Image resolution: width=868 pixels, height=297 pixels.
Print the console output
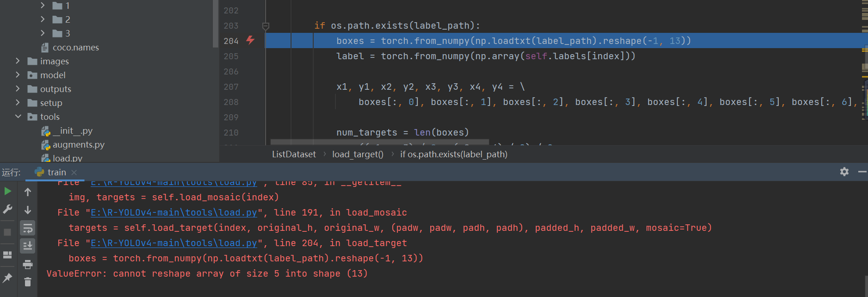click(28, 264)
